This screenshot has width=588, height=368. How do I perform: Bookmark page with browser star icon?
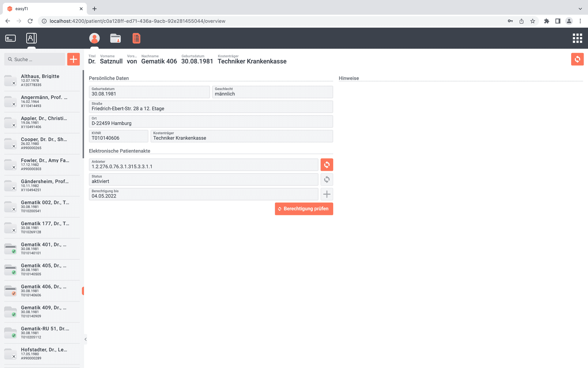coord(533,21)
